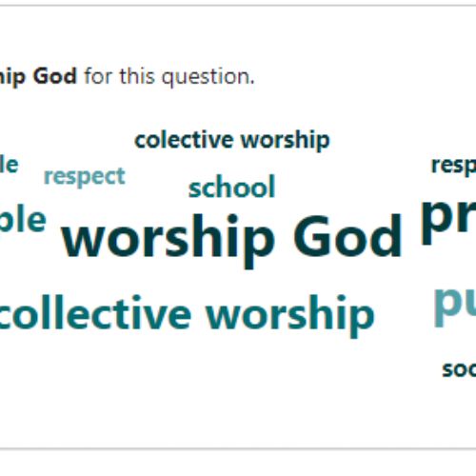Click the word 'school' in the cloud
Screen dimensions: 476x476
click(x=231, y=187)
